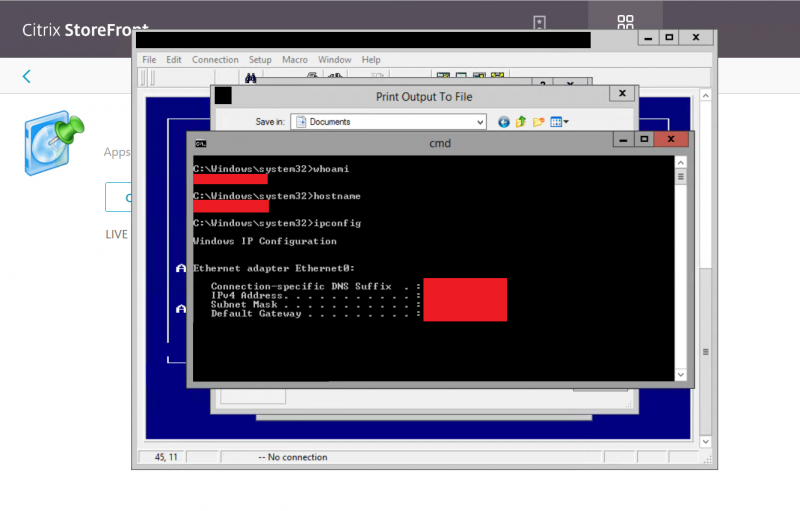This screenshot has height=511, width=800.
Task: Click the terminal window scroll down arrow
Action: point(706,442)
